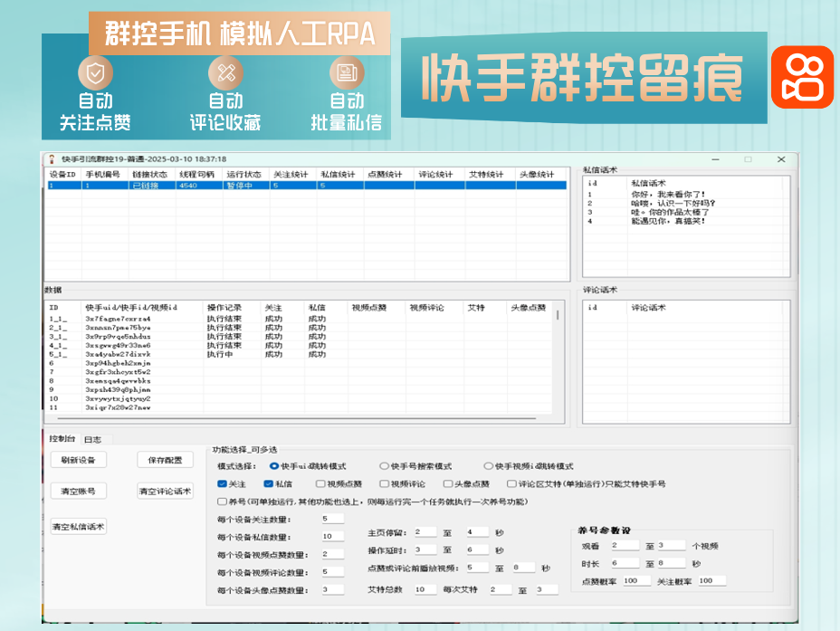Click the 主页停留 minimum seconds field
The image size is (840, 631).
click(x=425, y=532)
